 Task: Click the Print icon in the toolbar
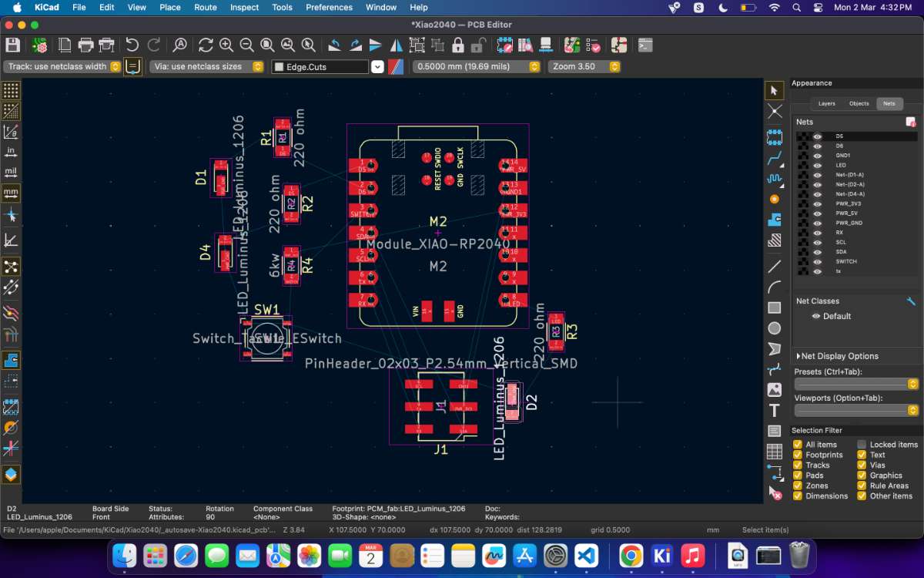(86, 45)
